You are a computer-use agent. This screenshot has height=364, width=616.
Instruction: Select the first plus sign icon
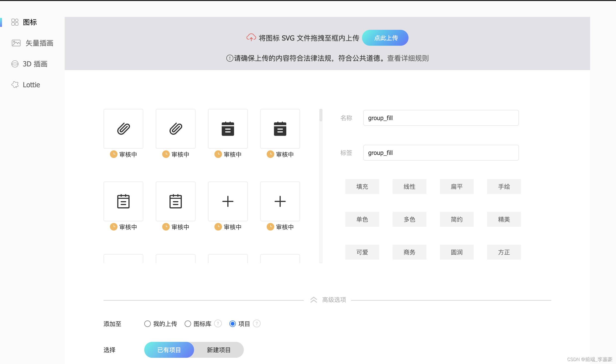tap(228, 201)
